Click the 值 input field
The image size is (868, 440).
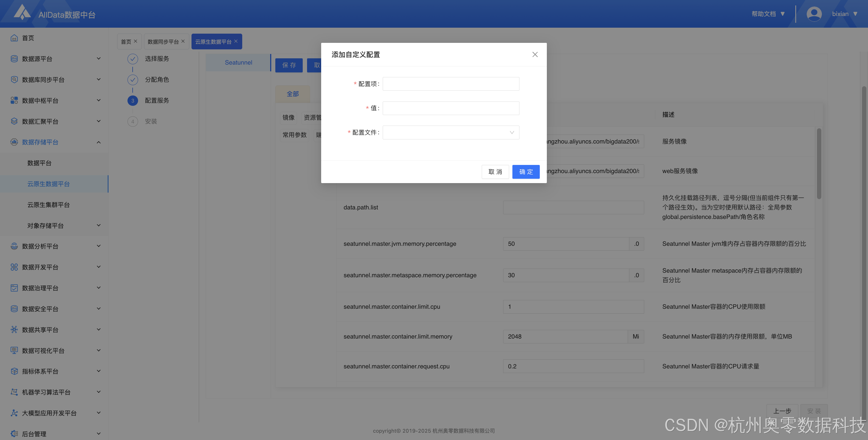click(451, 108)
